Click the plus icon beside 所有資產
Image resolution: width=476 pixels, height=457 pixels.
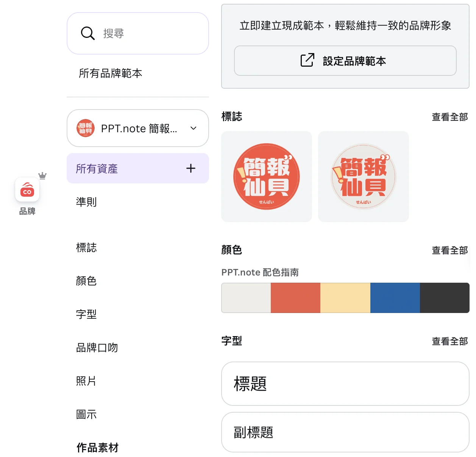tap(191, 168)
